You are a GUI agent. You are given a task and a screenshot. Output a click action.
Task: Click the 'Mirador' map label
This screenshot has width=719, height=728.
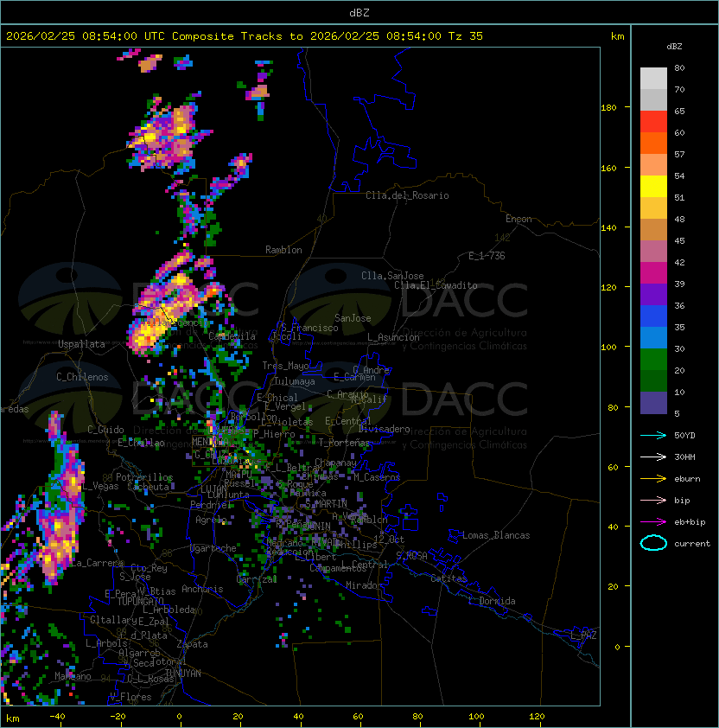(364, 585)
